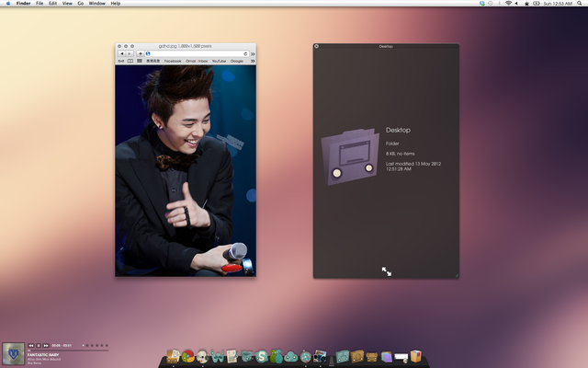
Task: Open the Facebook bookmark
Action: coord(173,61)
